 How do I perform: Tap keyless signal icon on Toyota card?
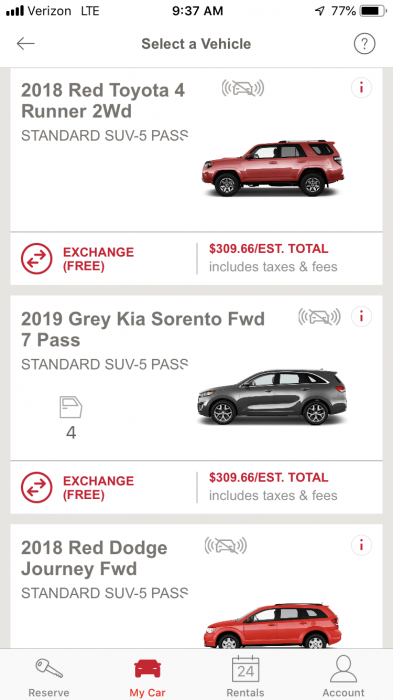coord(243,88)
